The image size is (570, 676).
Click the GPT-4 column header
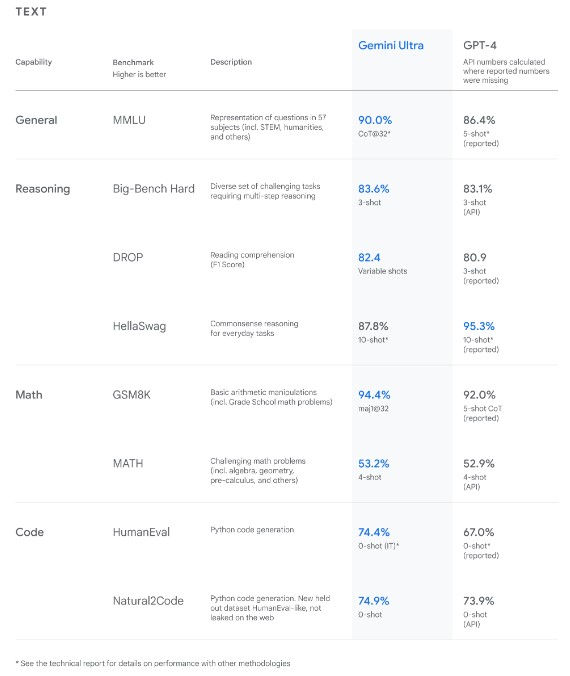[x=479, y=45]
